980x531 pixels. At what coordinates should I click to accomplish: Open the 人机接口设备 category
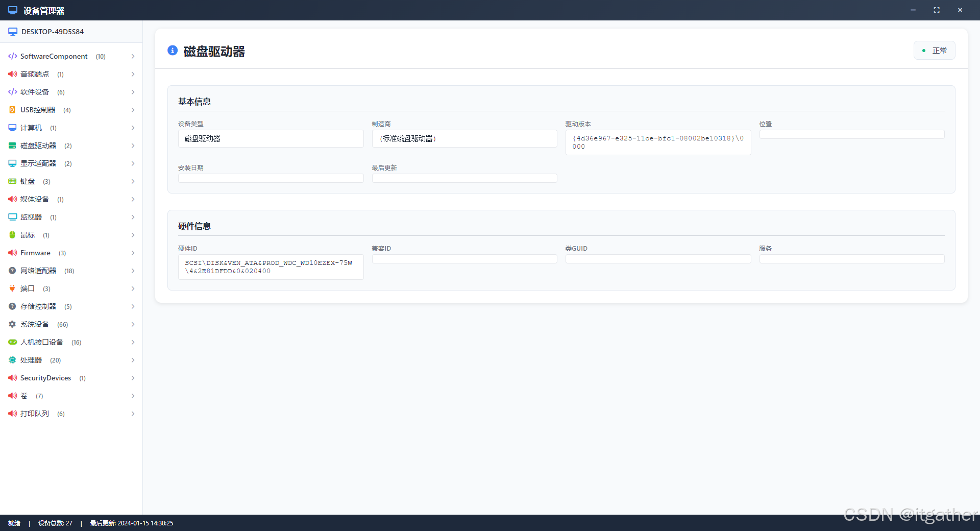point(71,342)
